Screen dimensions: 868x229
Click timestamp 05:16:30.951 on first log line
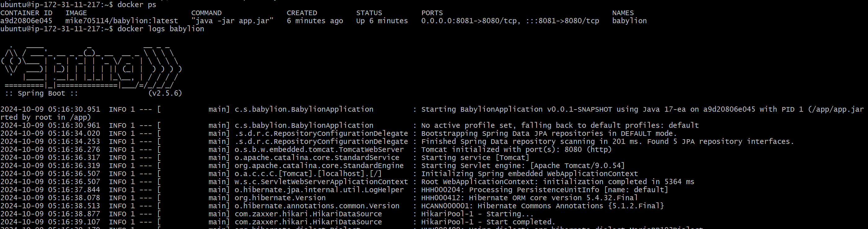pyautogui.click(x=74, y=109)
